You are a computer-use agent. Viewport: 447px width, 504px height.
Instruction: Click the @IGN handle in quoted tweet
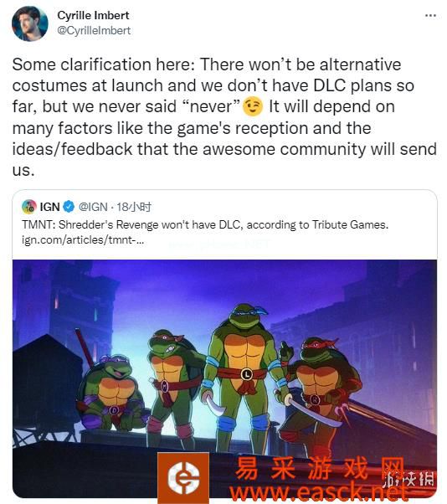tap(93, 207)
